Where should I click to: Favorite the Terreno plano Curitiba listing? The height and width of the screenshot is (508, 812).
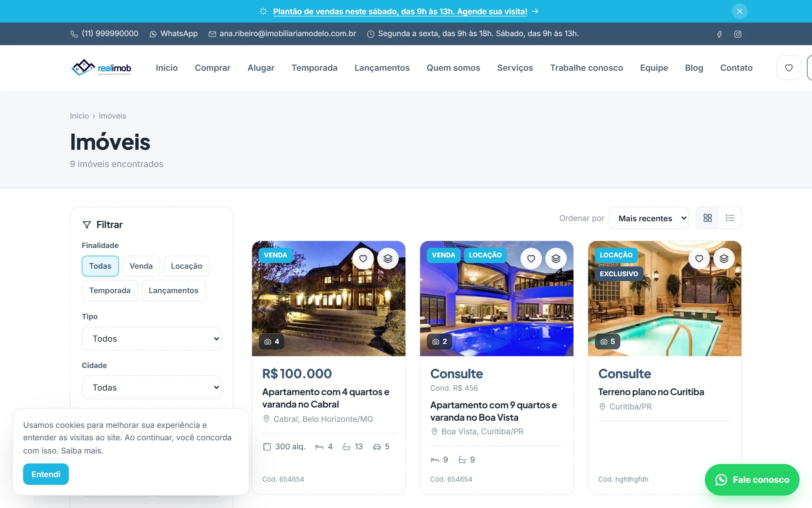(x=699, y=259)
